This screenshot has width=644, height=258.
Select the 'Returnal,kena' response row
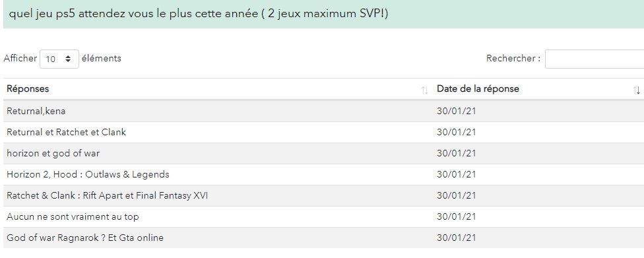click(323, 111)
